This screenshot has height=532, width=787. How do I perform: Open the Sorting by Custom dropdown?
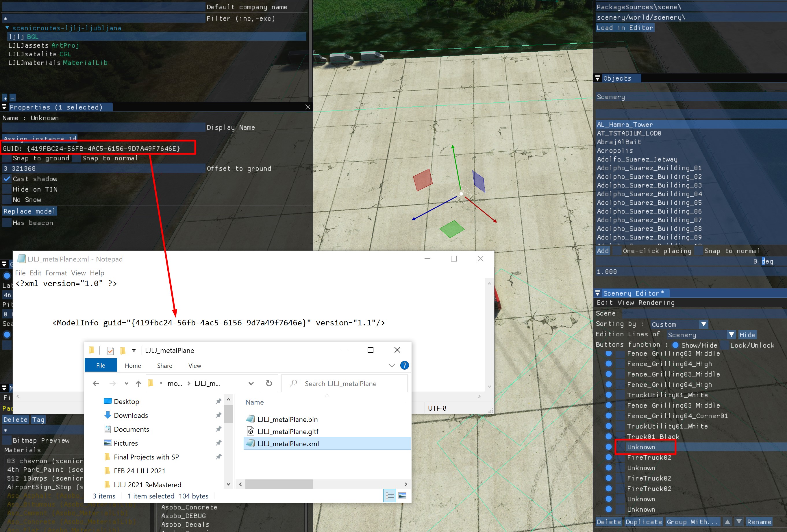pos(703,324)
